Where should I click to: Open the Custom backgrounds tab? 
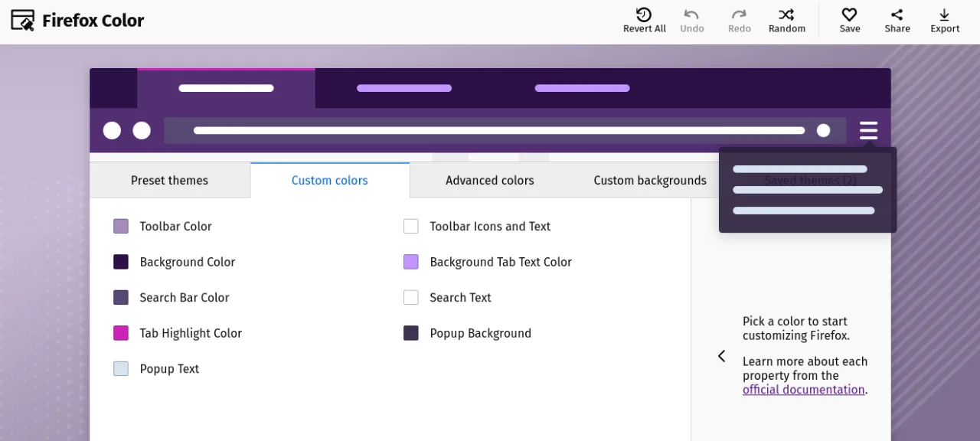click(x=650, y=181)
